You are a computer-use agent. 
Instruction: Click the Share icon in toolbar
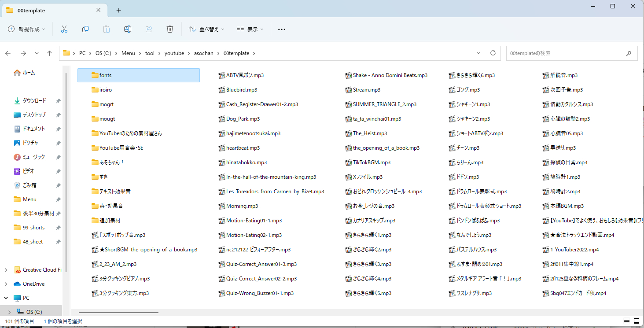(x=149, y=29)
